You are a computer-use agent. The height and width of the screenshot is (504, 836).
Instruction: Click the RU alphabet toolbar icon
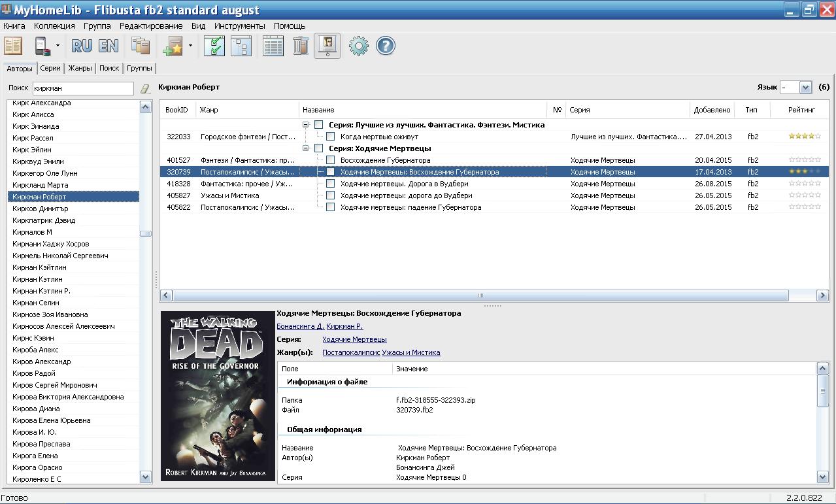pyautogui.click(x=82, y=46)
